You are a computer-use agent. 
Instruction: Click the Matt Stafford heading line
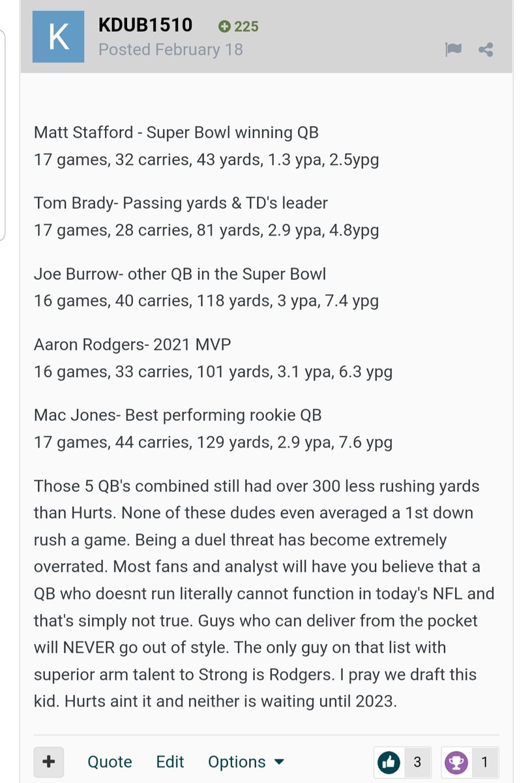[x=176, y=132]
